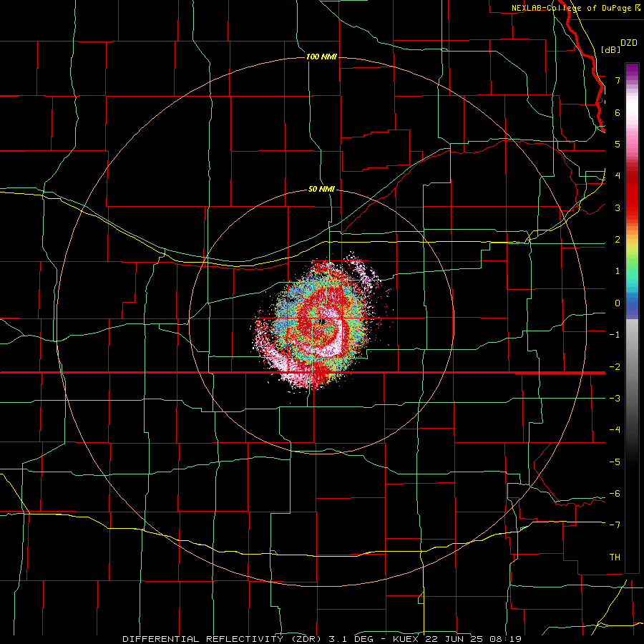Click the red segment of the color bar
The image size is (644, 644).
632,193
